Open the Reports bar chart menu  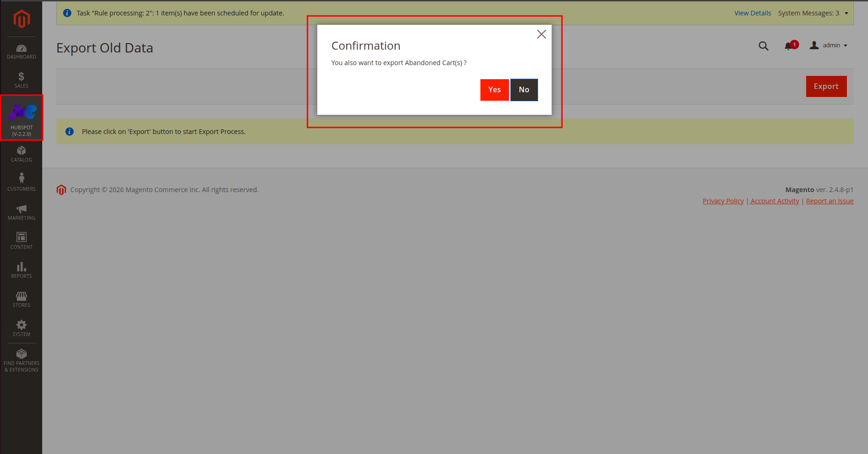[22, 270]
